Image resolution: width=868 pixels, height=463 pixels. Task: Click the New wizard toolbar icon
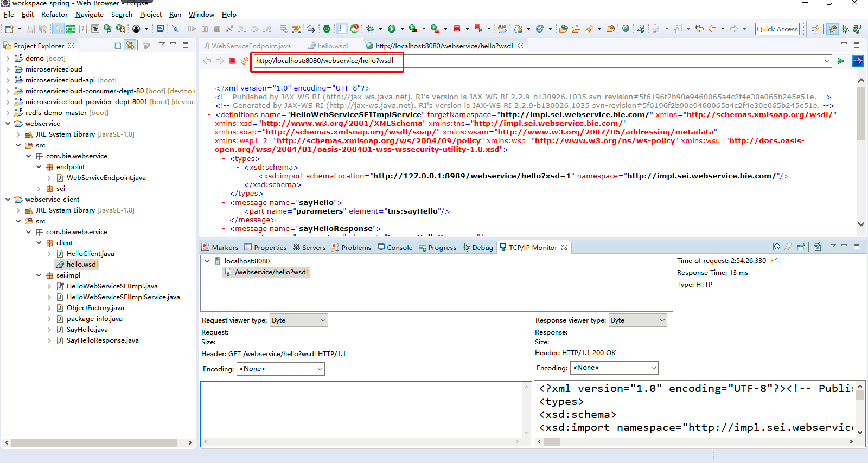(x=9, y=29)
